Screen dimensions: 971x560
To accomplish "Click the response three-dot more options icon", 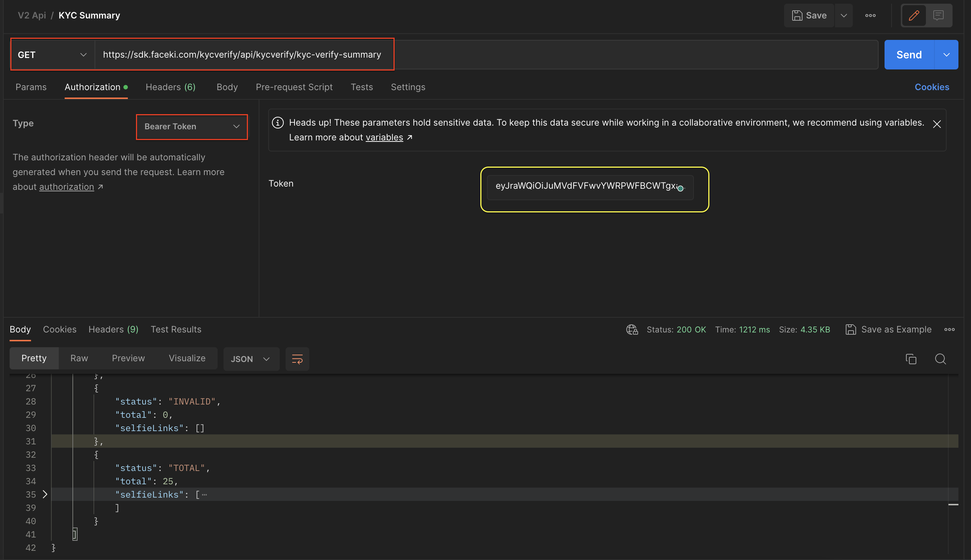I will point(949,329).
